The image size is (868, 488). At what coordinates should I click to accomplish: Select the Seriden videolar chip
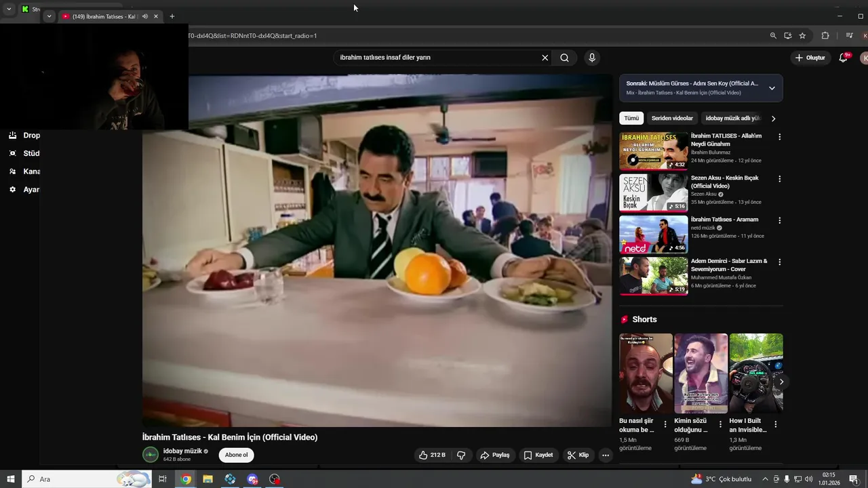tap(672, 118)
